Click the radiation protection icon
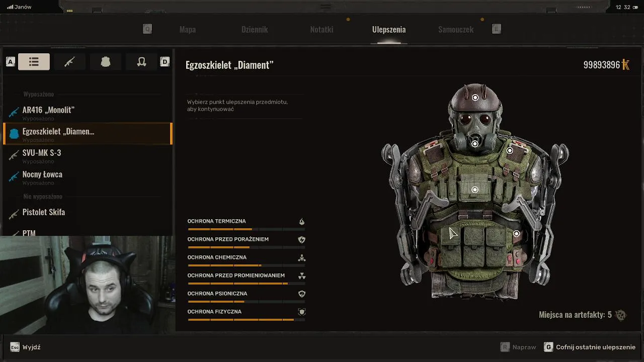 coord(302,276)
